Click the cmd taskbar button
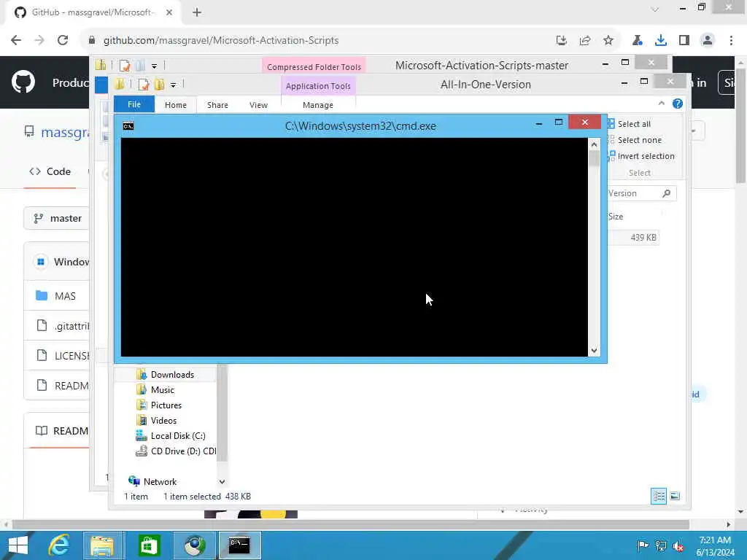 point(239,545)
